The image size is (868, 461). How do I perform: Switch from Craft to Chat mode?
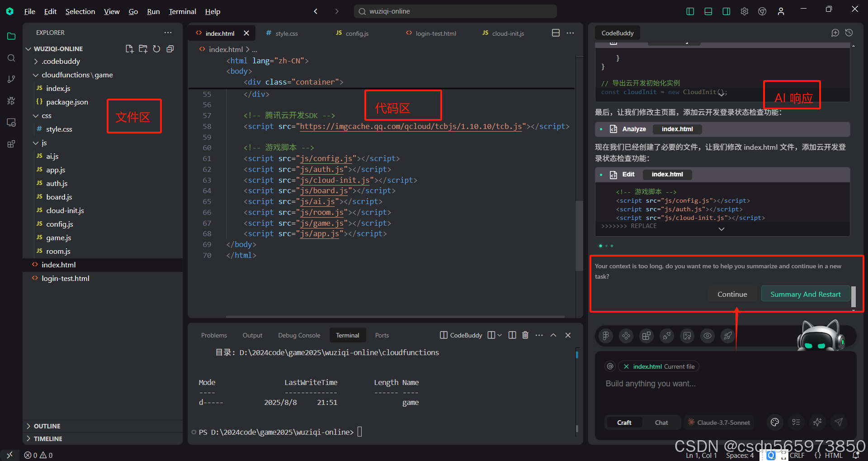(x=661, y=422)
